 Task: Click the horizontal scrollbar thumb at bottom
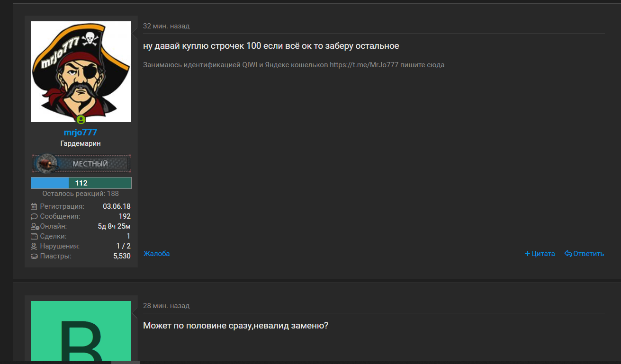(x=126, y=363)
